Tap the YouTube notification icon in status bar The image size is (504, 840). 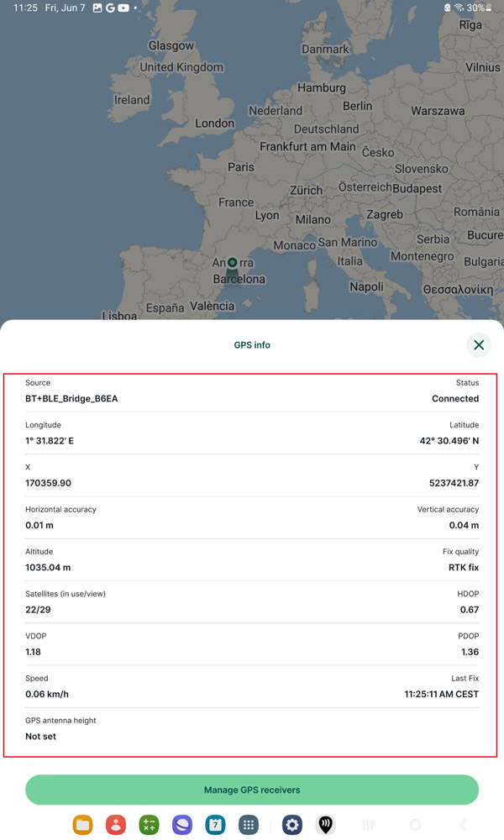pos(123,8)
